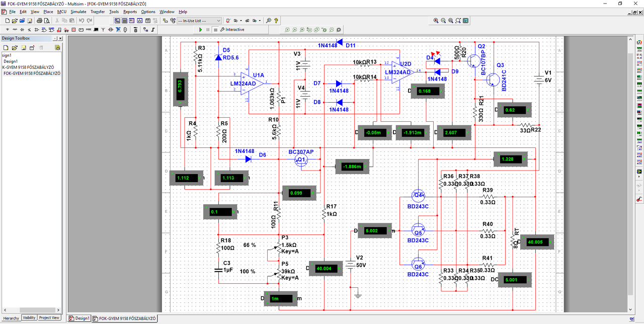
Task: Close the Design Toolbox panel
Action: tap(60, 38)
